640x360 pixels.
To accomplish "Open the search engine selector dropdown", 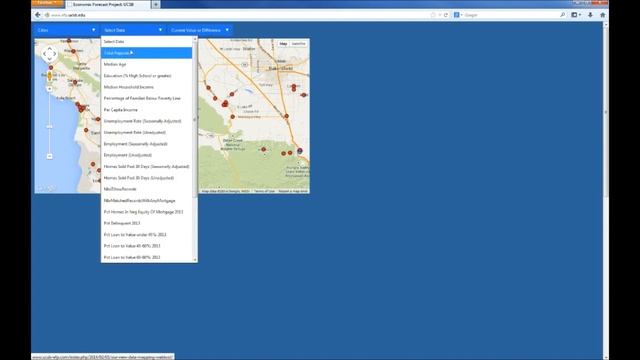I will (458, 15).
